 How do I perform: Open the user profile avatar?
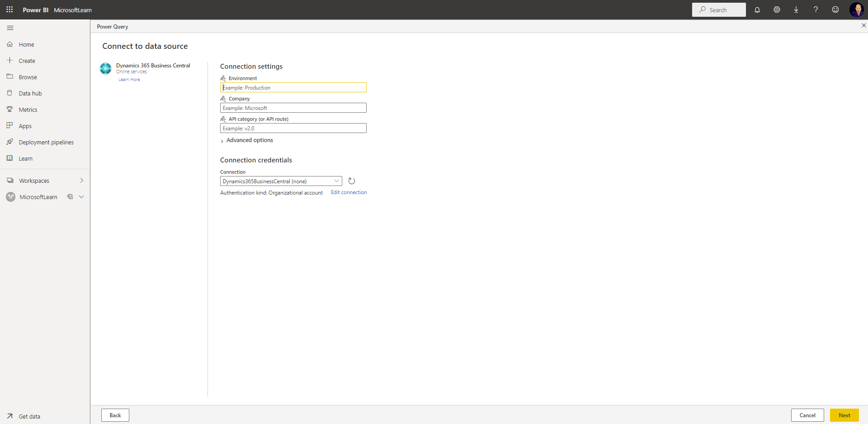[857, 10]
